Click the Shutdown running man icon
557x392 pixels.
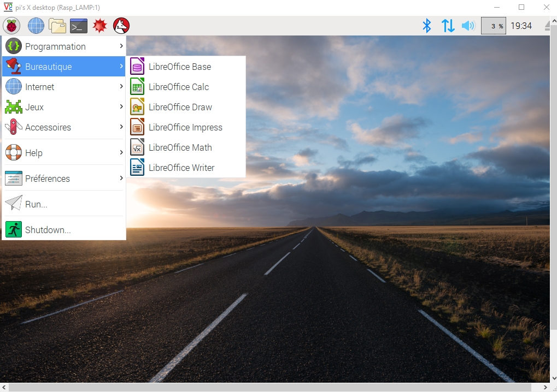14,229
